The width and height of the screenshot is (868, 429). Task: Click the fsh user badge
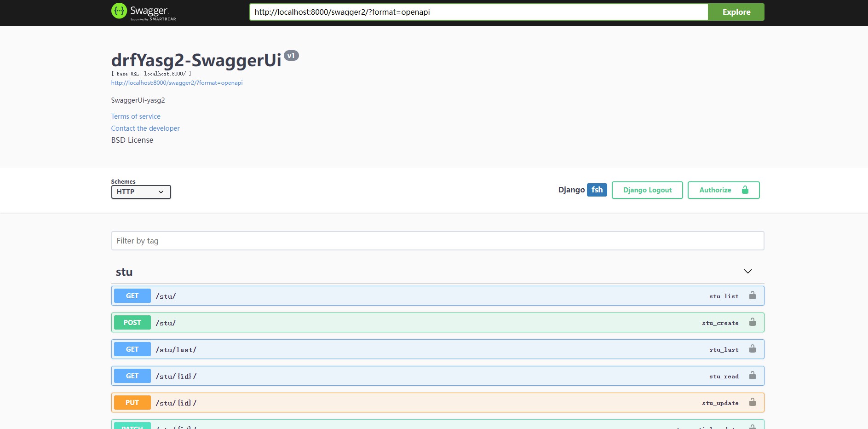click(x=597, y=190)
